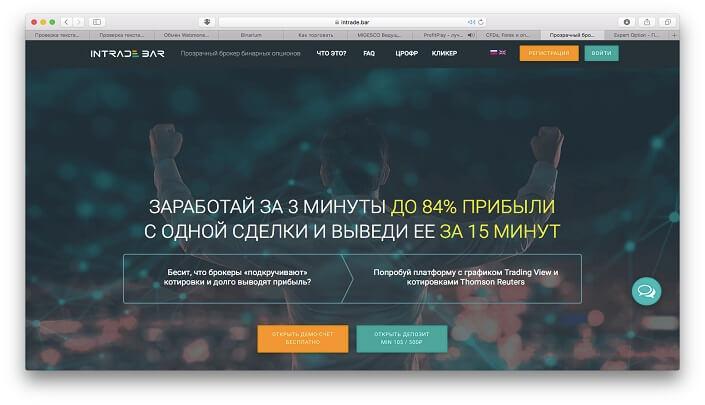Open the Safari share icon
The image size is (705, 405).
[647, 22]
